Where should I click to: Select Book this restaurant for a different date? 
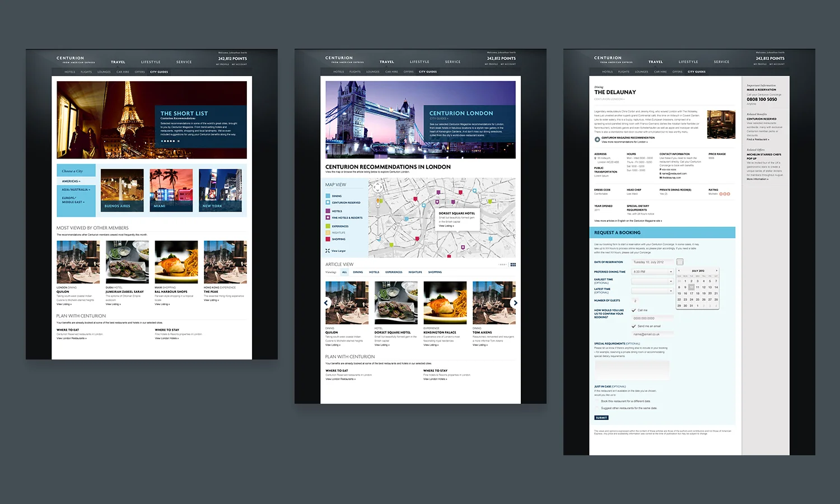(598, 401)
